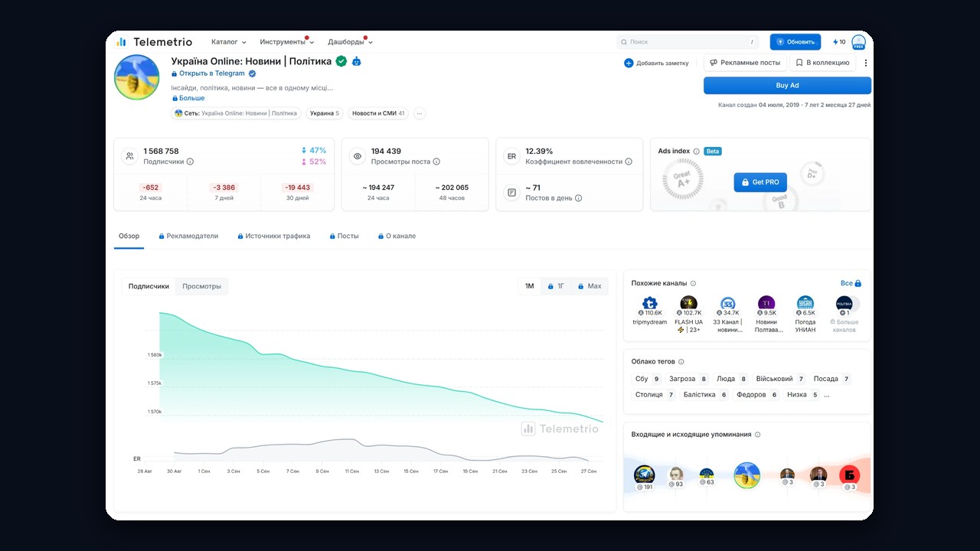Click the Telemetrio logo
Screen dimensions: 980x551
coord(154,42)
